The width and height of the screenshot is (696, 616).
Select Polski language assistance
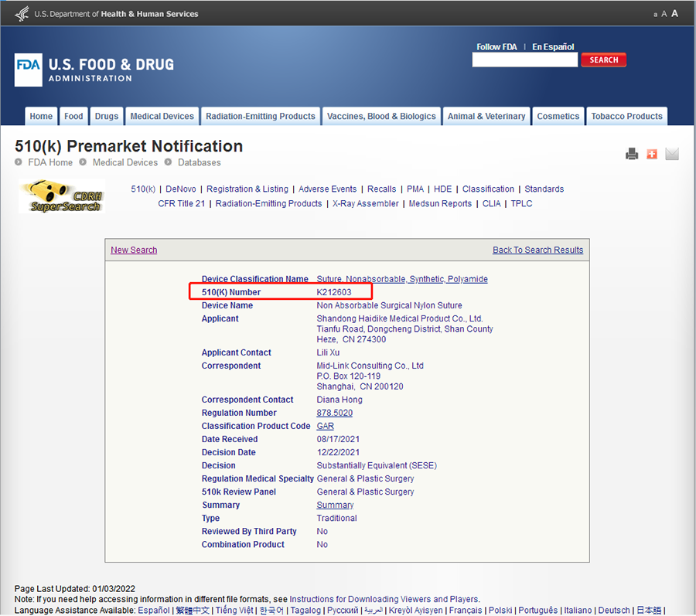pos(500,611)
